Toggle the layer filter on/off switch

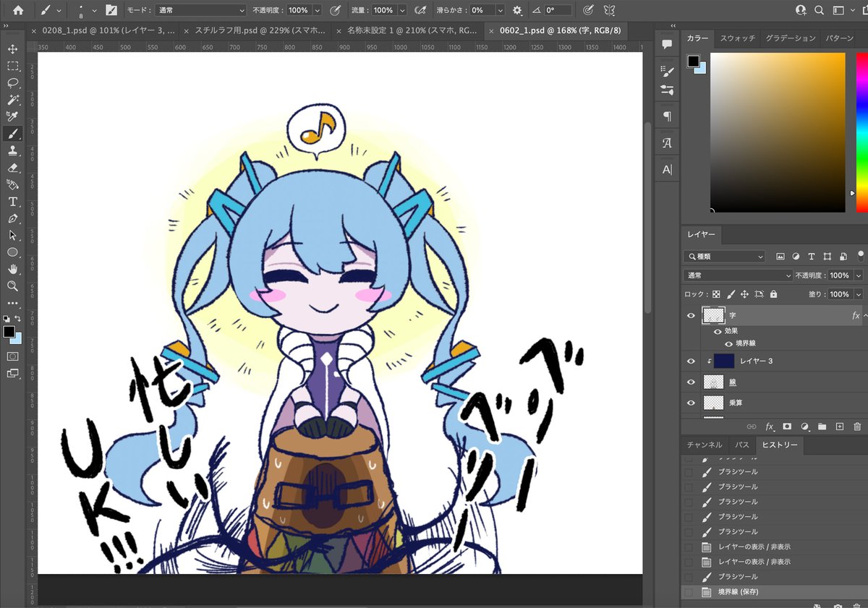[861, 255]
